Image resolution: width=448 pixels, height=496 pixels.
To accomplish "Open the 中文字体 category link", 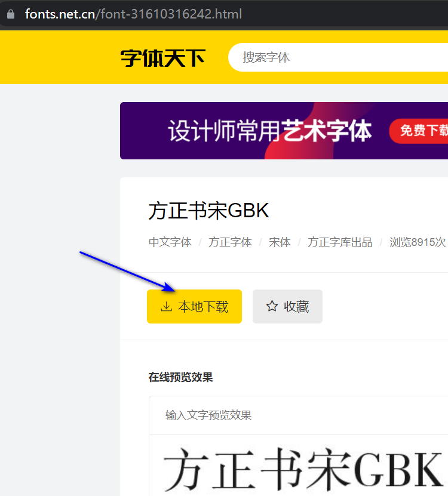I will point(170,242).
